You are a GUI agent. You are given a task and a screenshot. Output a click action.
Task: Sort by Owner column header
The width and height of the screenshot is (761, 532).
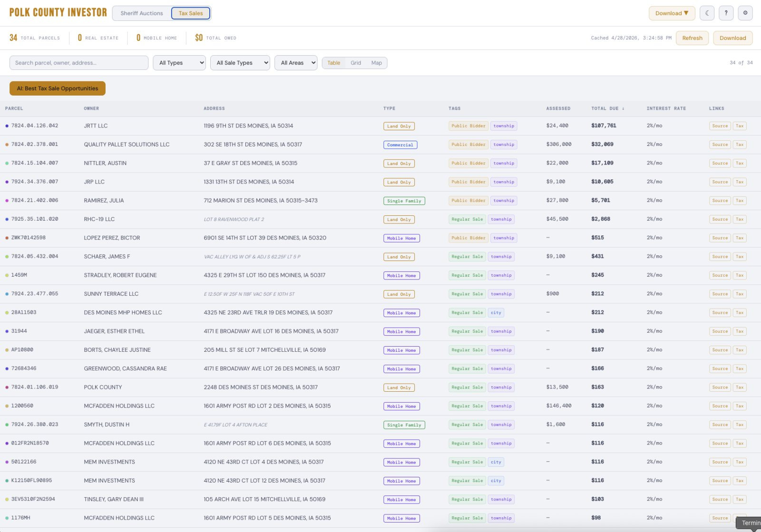[x=91, y=108]
